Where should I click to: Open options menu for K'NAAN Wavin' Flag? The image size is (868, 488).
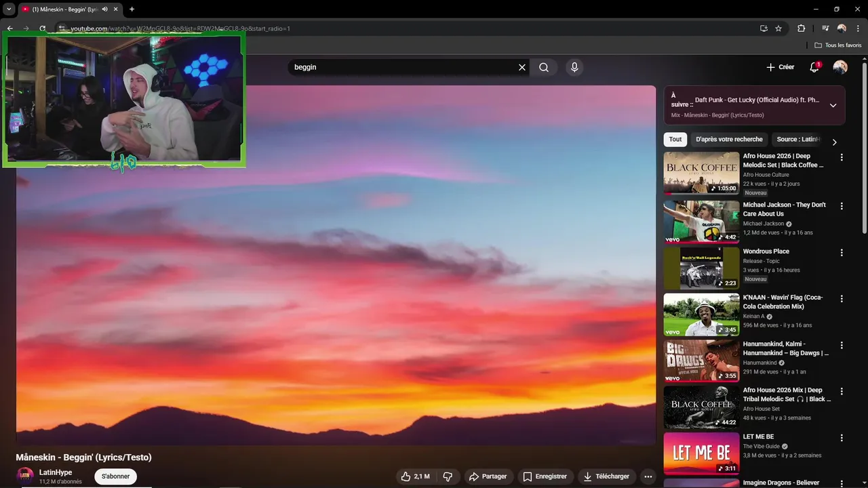click(842, 299)
